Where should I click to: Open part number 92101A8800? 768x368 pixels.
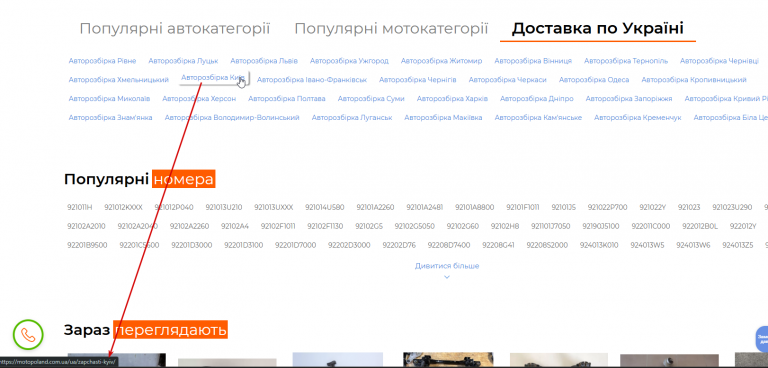click(475, 207)
